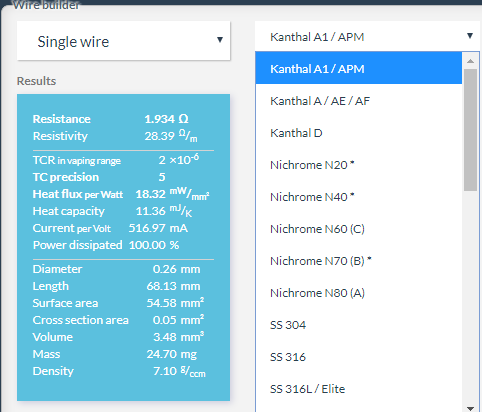Click the Wire builder title
482x412 pixels.
[x=46, y=5]
